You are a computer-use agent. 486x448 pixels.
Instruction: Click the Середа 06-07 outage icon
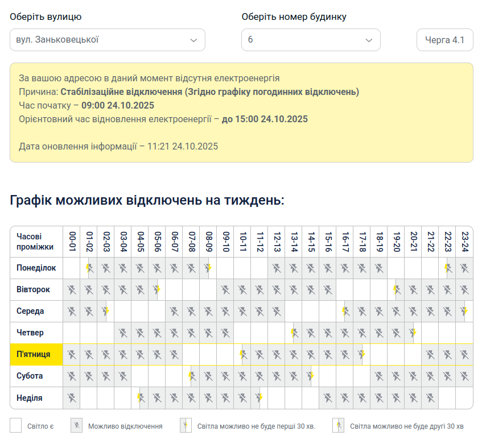pos(174,311)
